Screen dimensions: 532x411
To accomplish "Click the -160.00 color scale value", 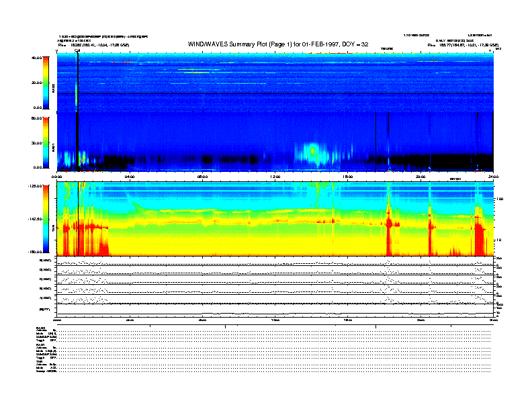I will tap(35, 252).
